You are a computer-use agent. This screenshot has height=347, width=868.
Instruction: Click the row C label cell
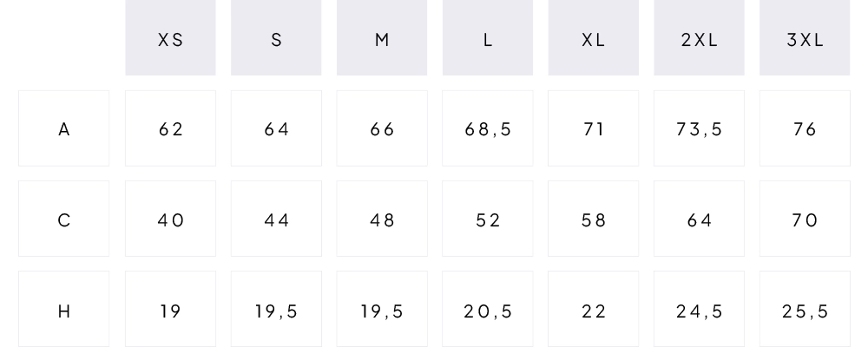click(64, 219)
